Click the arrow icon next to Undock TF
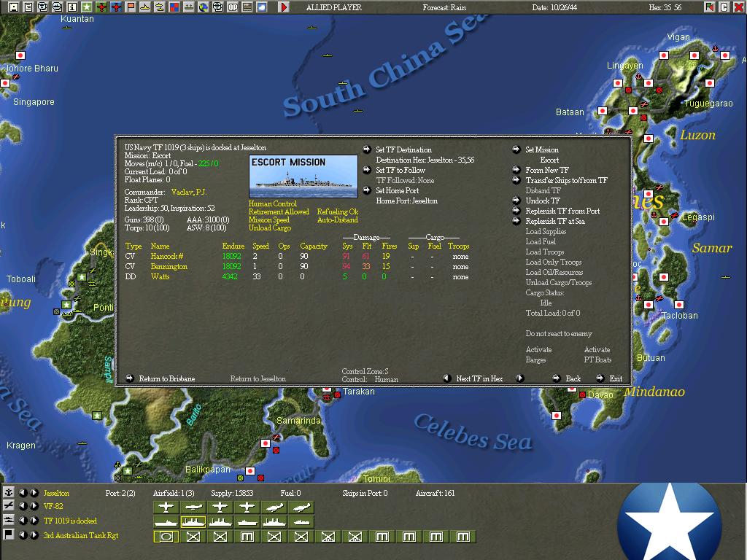Screen dimensions: 747x560 [516, 201]
